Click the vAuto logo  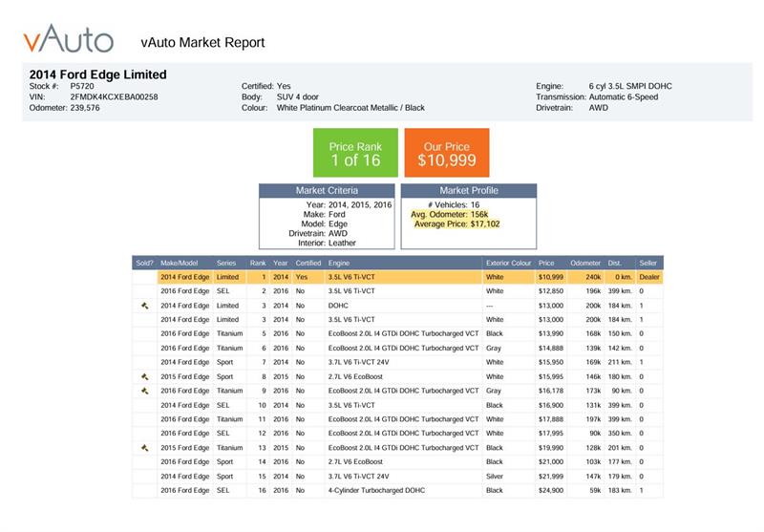click(69, 38)
